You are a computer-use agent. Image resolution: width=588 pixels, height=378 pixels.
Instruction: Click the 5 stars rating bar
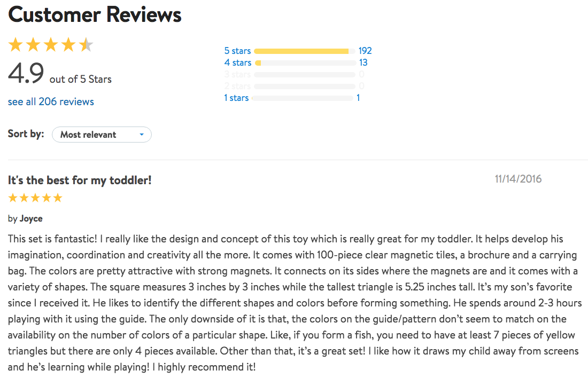pyautogui.click(x=305, y=51)
